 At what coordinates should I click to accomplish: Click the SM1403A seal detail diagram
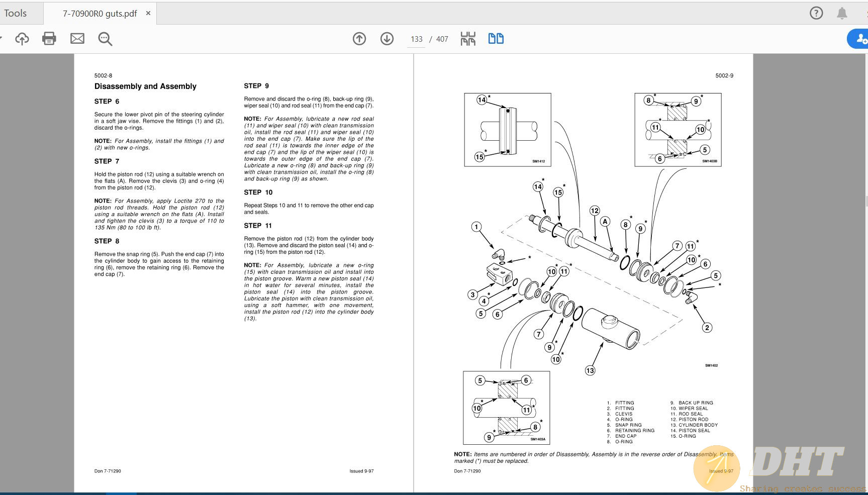pos(507,408)
